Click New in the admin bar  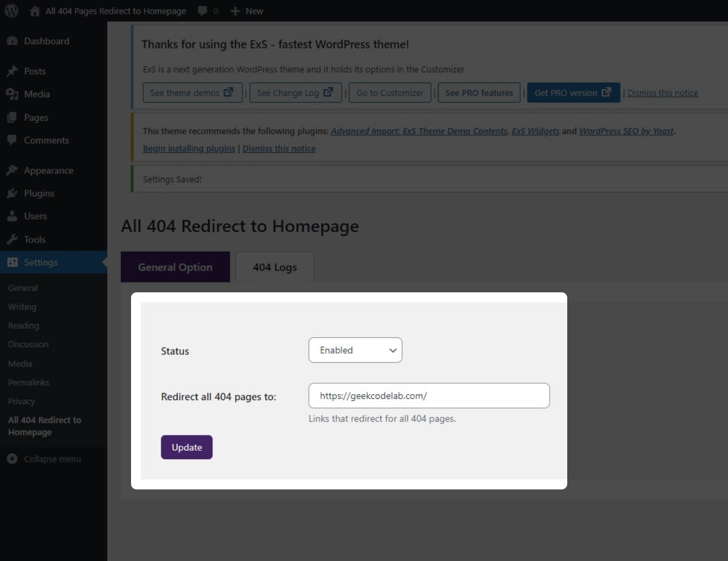pos(254,11)
